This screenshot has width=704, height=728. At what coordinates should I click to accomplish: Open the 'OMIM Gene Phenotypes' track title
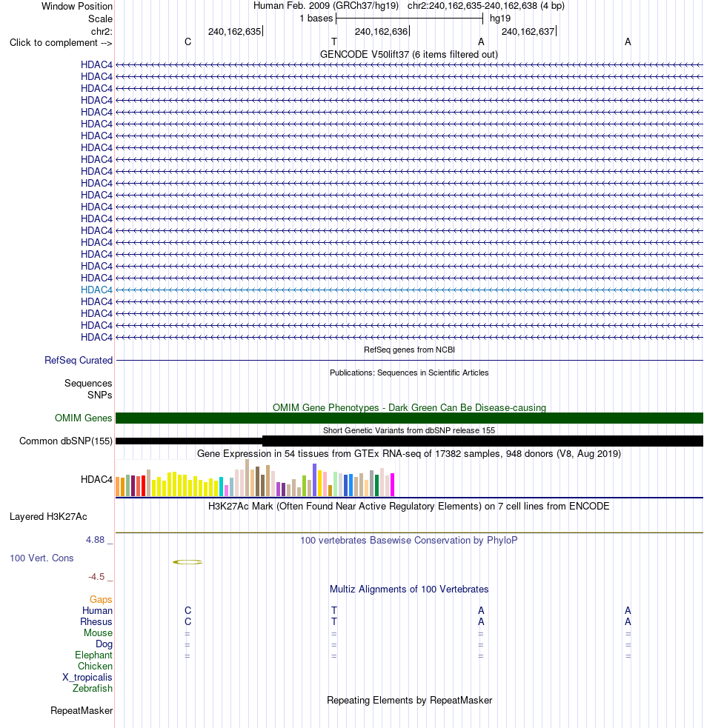coord(409,407)
